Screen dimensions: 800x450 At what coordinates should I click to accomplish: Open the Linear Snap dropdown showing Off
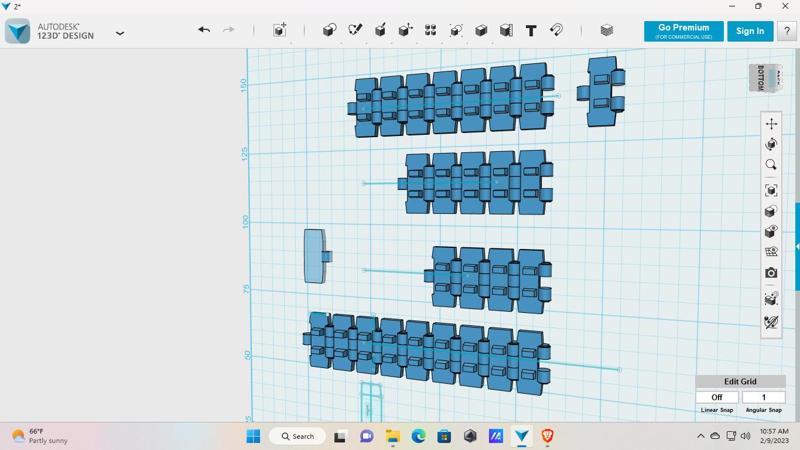(717, 397)
